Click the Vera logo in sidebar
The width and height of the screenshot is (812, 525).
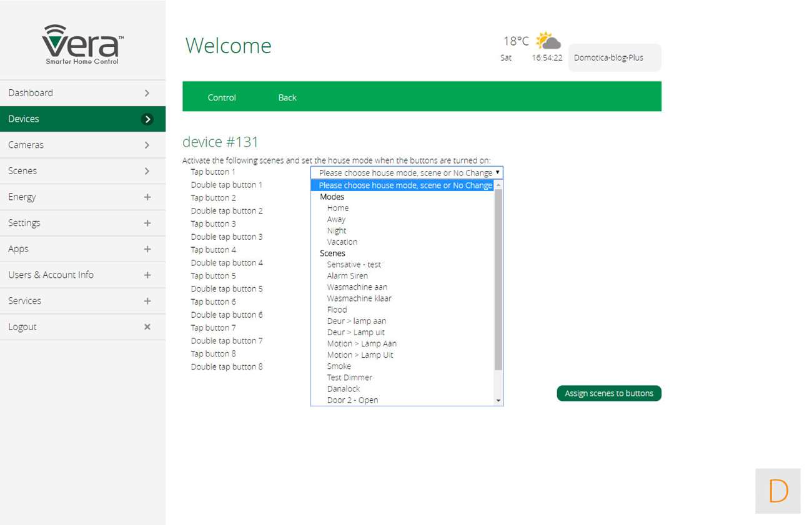[82, 44]
